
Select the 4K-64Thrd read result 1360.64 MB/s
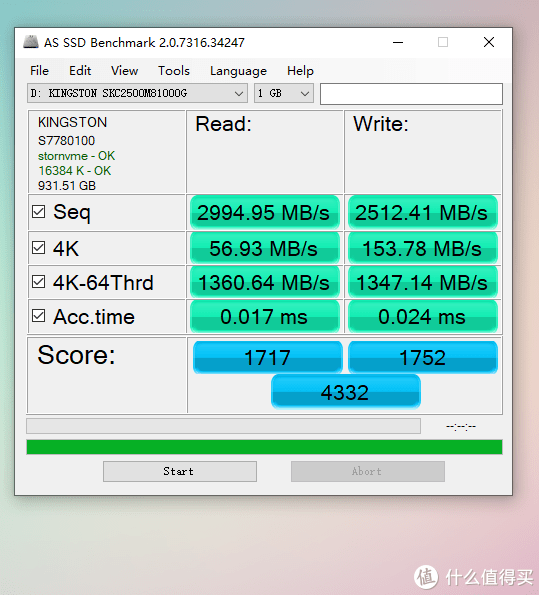(x=265, y=283)
